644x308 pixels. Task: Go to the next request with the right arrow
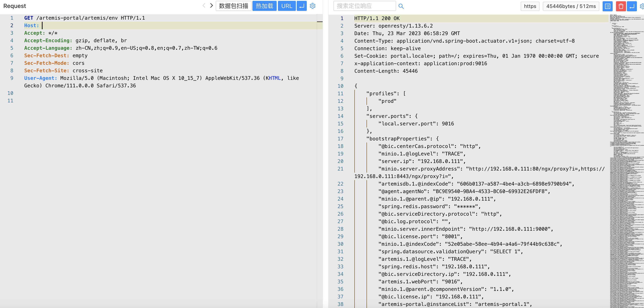tap(211, 5)
